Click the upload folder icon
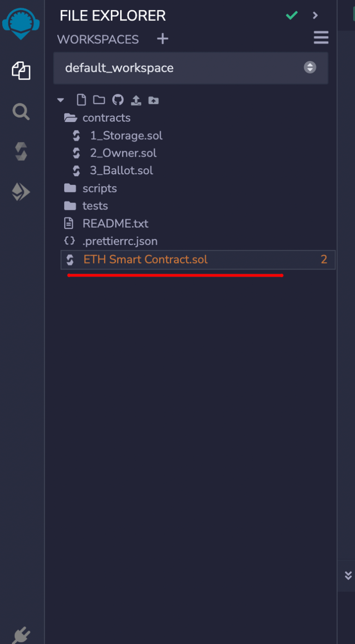This screenshot has height=644, width=355. 153,100
